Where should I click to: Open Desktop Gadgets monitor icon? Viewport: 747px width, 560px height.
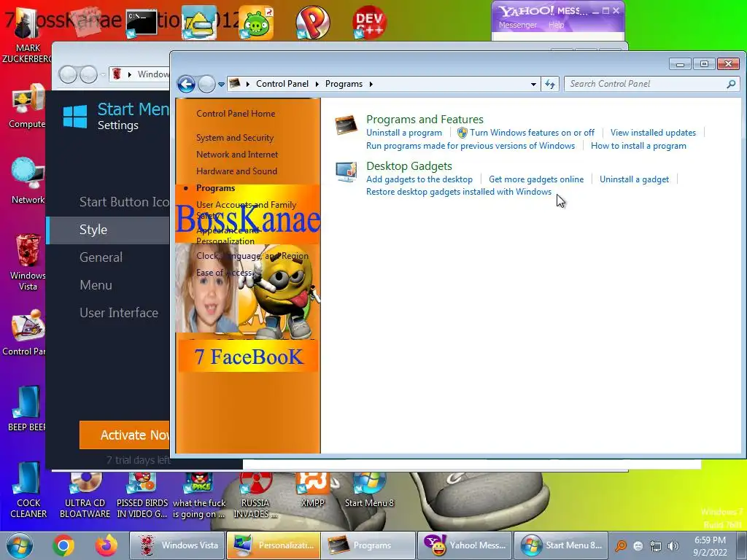[346, 172]
